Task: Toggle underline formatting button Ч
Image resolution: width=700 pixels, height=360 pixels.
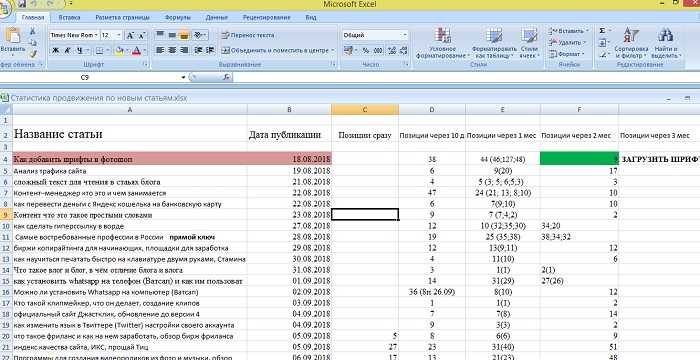Action: [79, 50]
